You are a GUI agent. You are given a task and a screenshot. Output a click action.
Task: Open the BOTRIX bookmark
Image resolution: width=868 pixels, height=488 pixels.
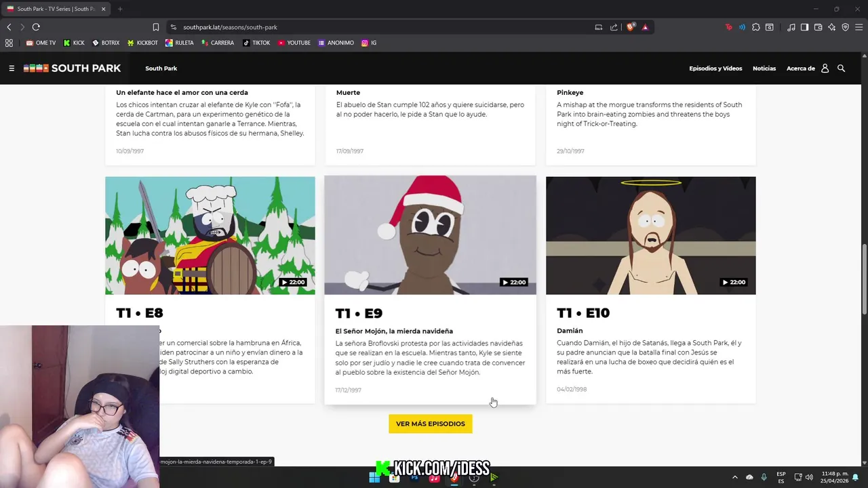(106, 43)
